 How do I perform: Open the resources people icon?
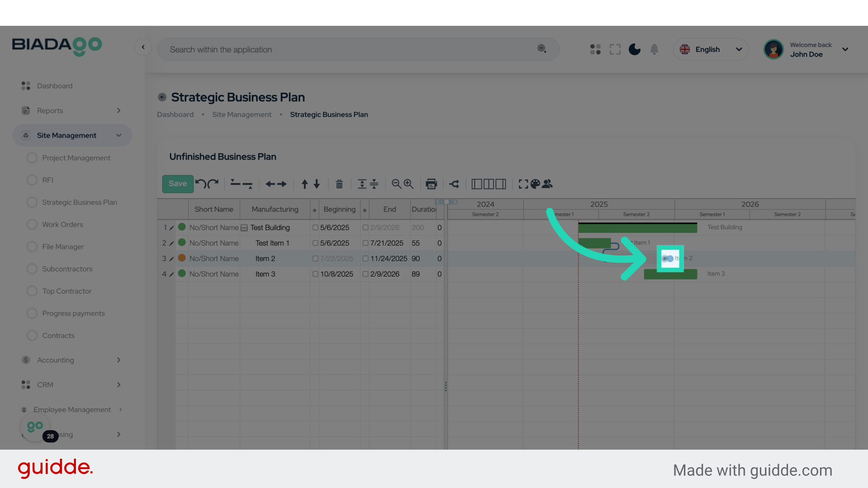click(547, 184)
